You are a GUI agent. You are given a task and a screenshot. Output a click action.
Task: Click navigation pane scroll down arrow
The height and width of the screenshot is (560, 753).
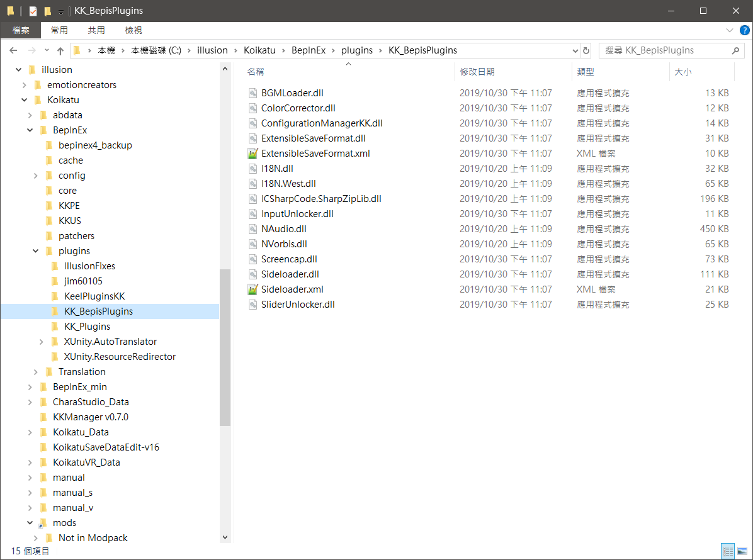point(225,537)
